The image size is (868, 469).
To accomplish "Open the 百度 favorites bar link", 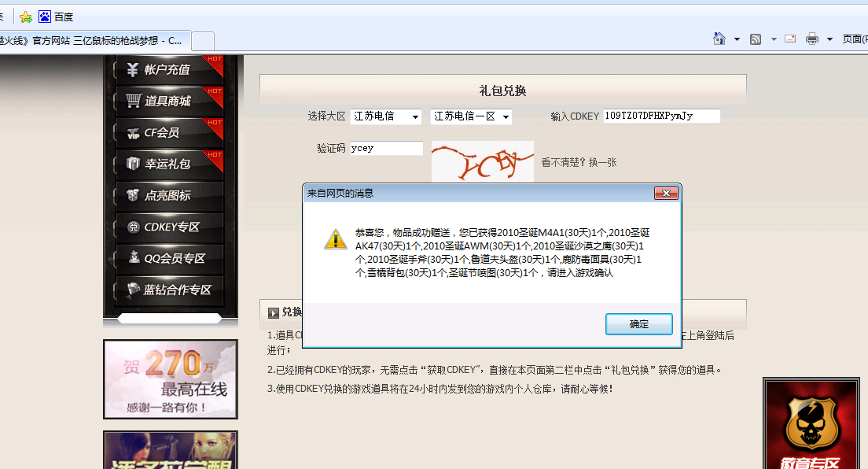I will 56,17.
